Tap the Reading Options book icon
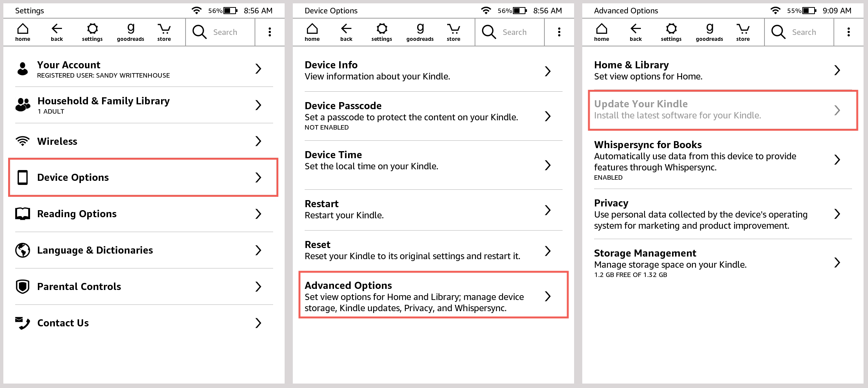 (23, 214)
